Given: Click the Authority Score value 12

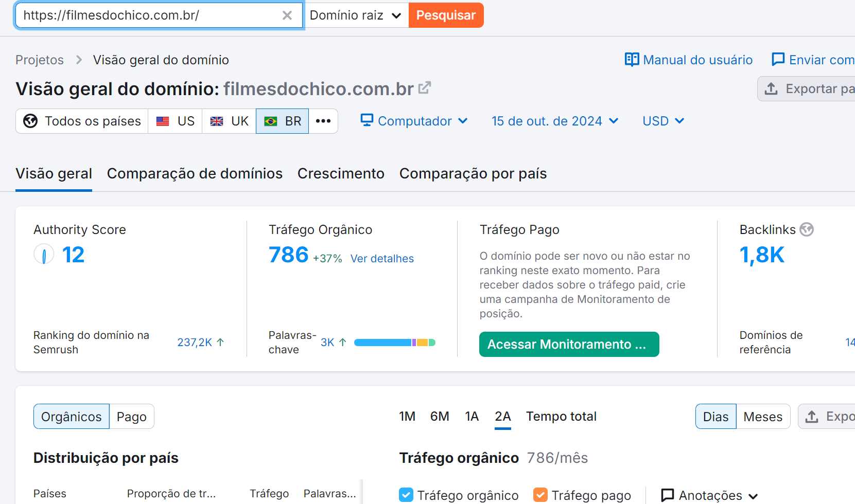Looking at the screenshot, I should click(73, 255).
